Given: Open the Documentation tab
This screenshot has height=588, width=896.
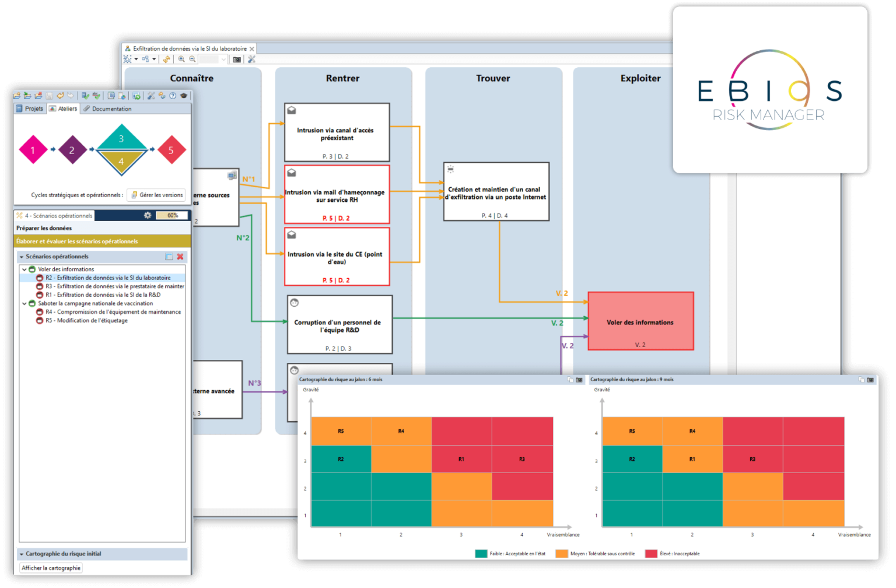Looking at the screenshot, I should click(112, 108).
